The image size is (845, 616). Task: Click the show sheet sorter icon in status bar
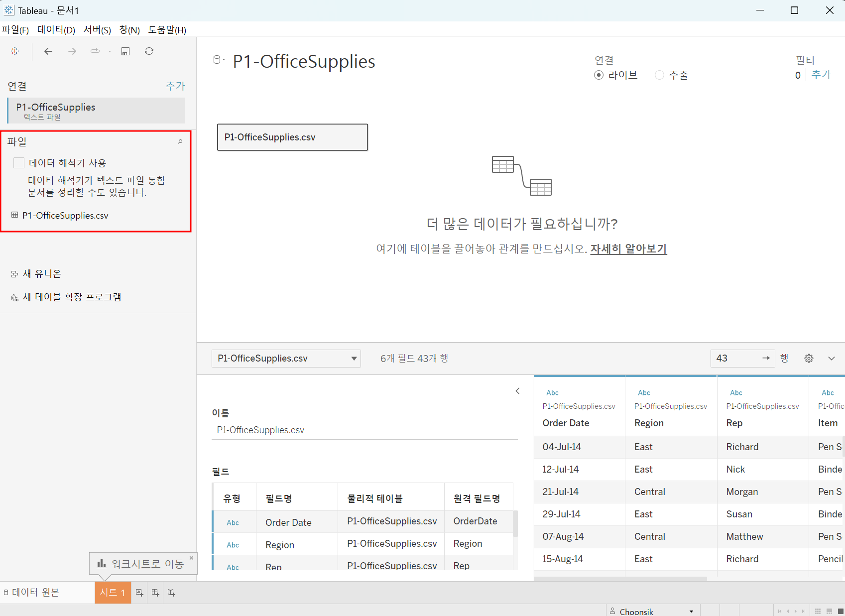click(818, 611)
